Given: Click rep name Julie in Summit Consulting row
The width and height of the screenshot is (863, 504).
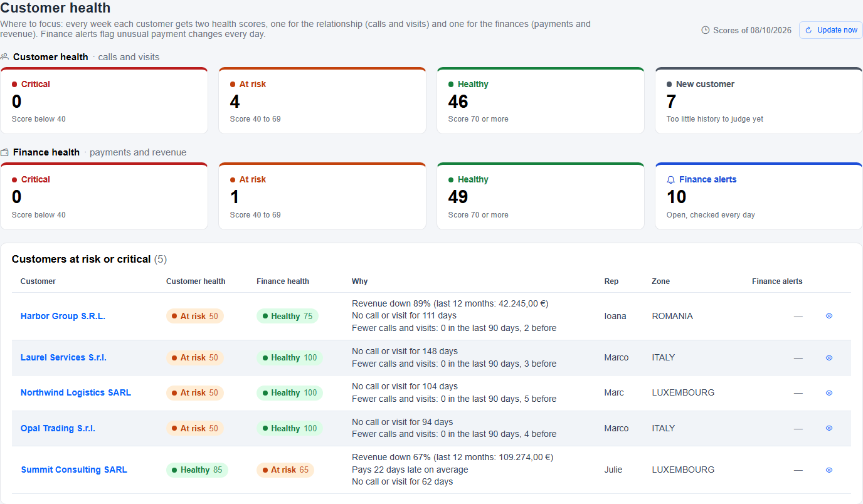Looking at the screenshot, I should (x=614, y=470).
